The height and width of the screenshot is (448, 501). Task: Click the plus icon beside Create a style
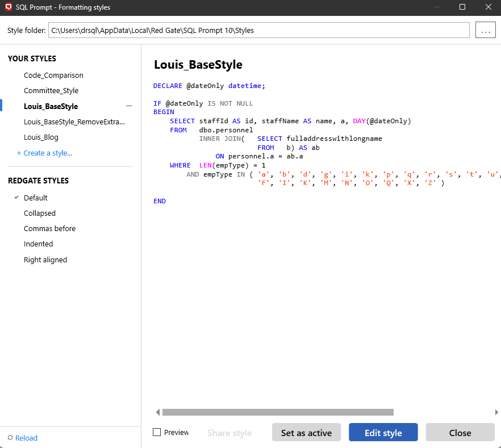pyautogui.click(x=19, y=153)
